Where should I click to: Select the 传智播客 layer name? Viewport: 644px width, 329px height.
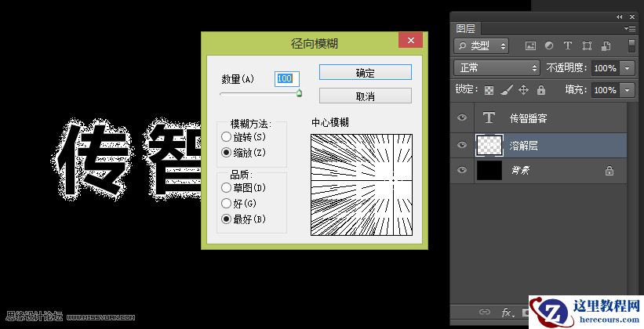pos(528,118)
